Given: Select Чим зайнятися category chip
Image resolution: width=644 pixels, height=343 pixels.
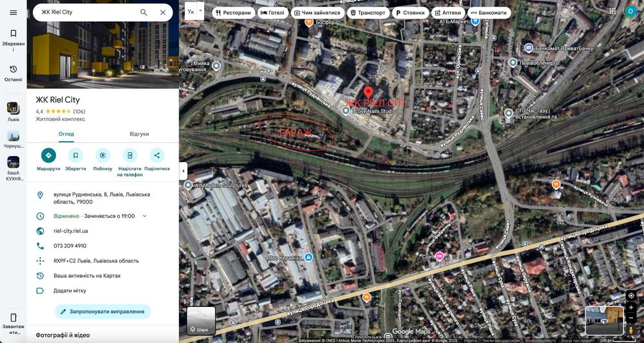Looking at the screenshot, I should [x=317, y=13].
